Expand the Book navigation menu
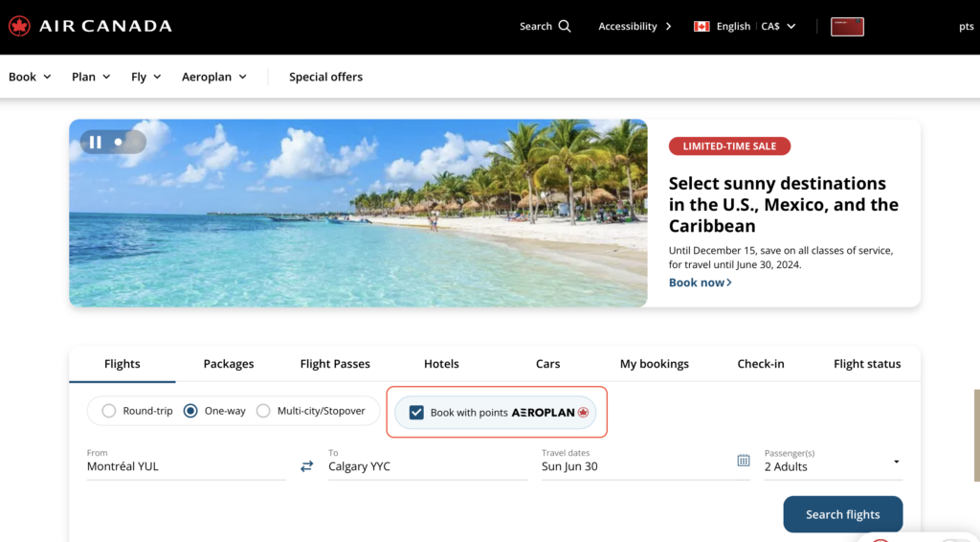The width and height of the screenshot is (980, 542). click(x=30, y=77)
